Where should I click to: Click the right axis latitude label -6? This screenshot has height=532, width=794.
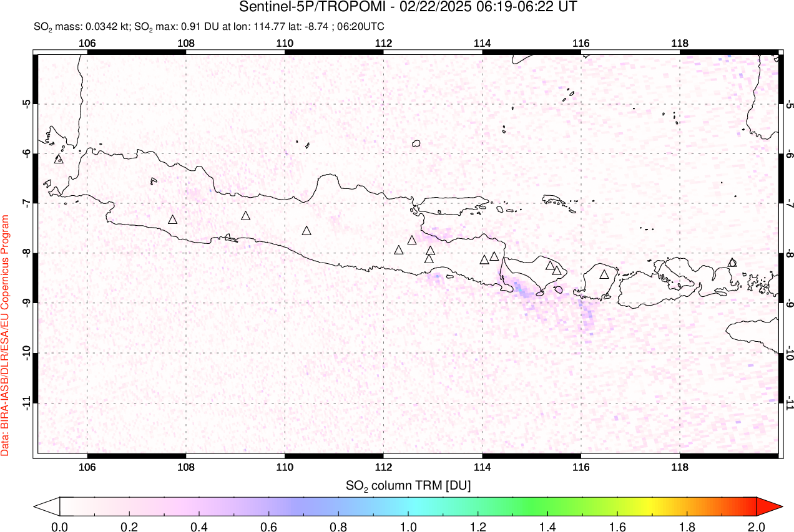790,153
